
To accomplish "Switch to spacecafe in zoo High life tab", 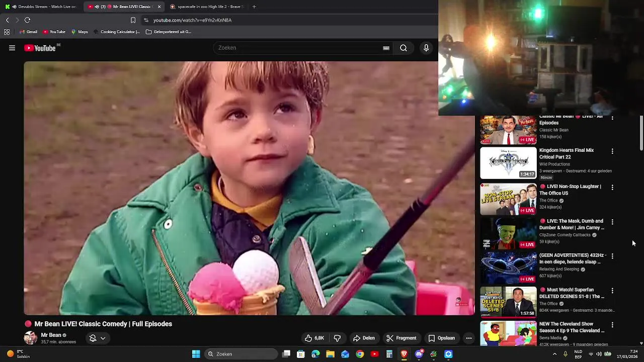I will [x=206, y=7].
